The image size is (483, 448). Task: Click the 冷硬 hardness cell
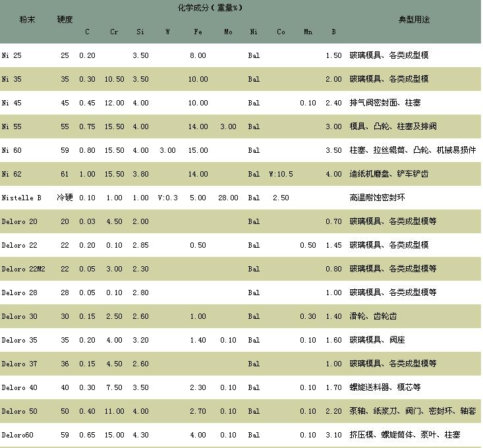pos(65,198)
